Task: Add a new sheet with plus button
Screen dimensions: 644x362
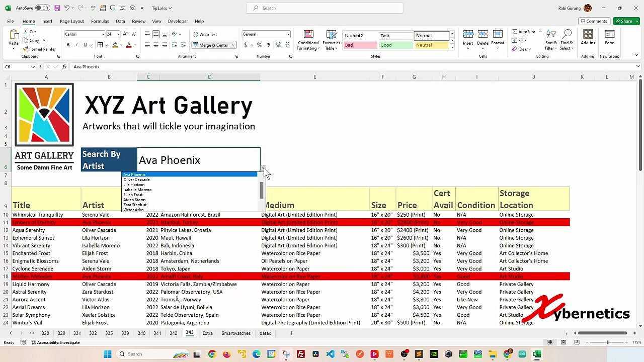Action: [291, 333]
